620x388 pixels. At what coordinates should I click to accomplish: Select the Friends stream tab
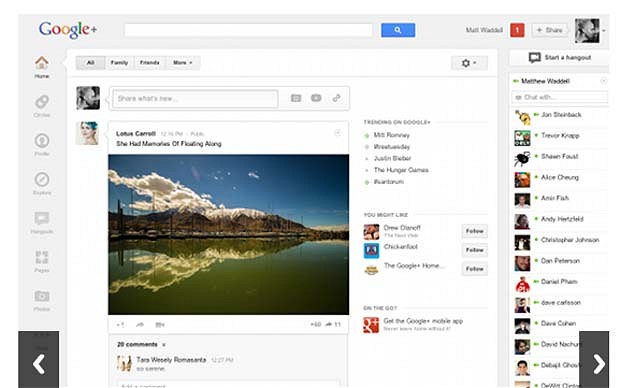[x=149, y=62]
